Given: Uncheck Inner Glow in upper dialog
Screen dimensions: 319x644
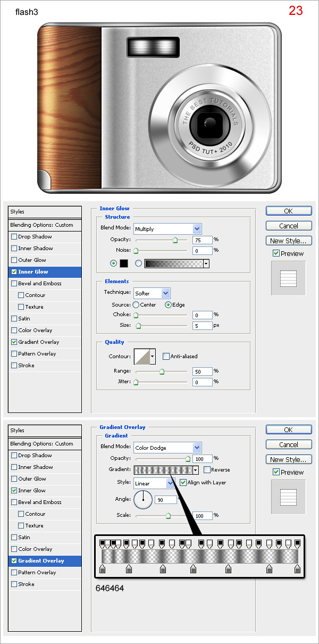Looking at the screenshot, I should tap(14, 272).
